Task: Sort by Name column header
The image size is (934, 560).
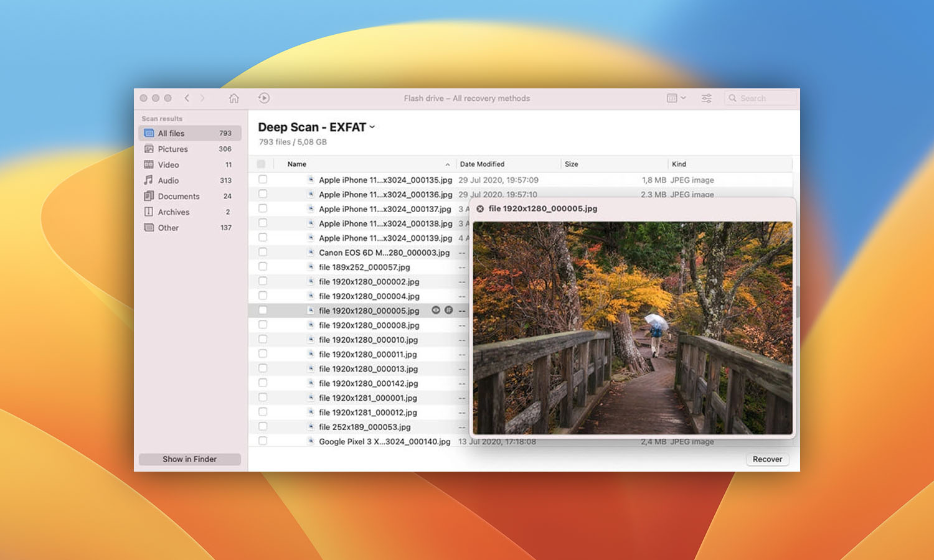Action: [x=297, y=164]
